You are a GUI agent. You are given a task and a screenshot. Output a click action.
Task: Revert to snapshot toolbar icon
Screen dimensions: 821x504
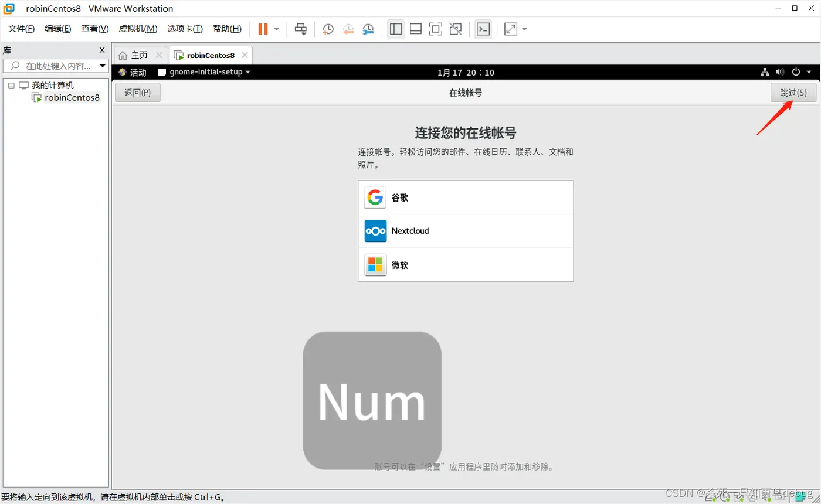(x=348, y=29)
